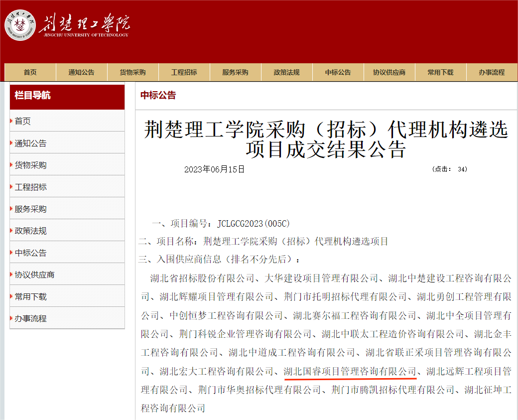518x420 pixels.
Task: Open 中标公告 from the left sidebar
Action: [x=67, y=253]
